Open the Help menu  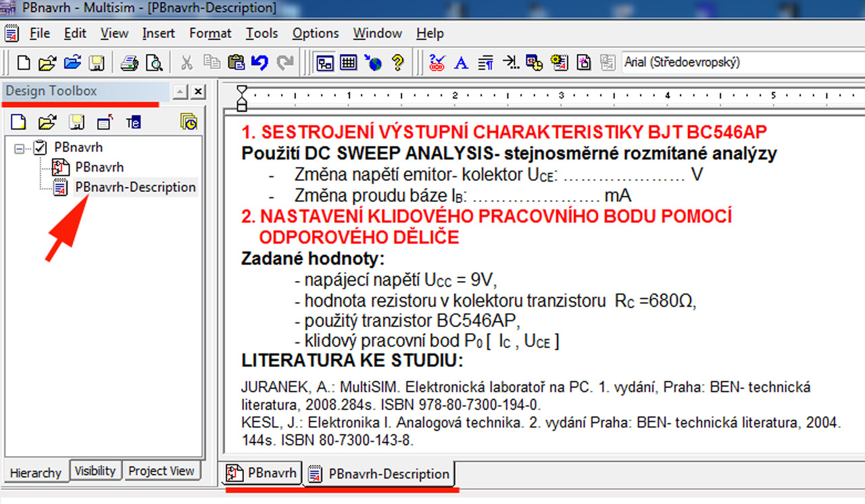click(430, 33)
